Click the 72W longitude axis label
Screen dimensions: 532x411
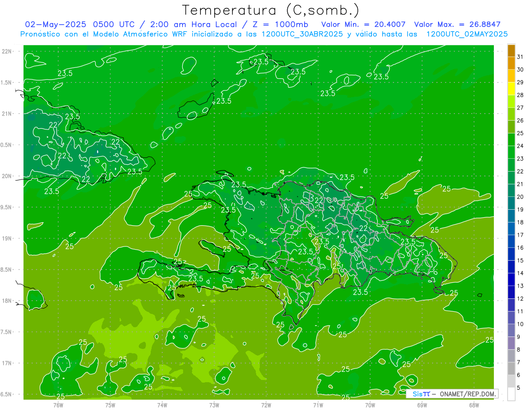266,405
